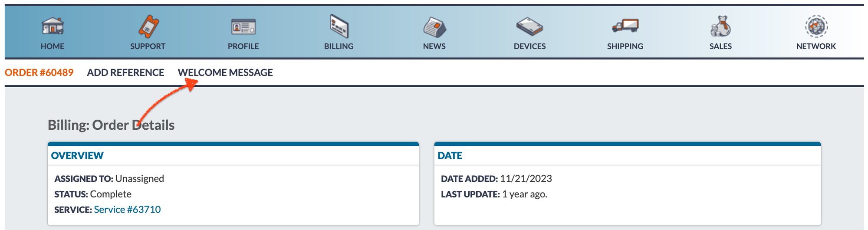This screenshot has height=230, width=868.
Task: Click the Date panel header
Action: pos(450,155)
